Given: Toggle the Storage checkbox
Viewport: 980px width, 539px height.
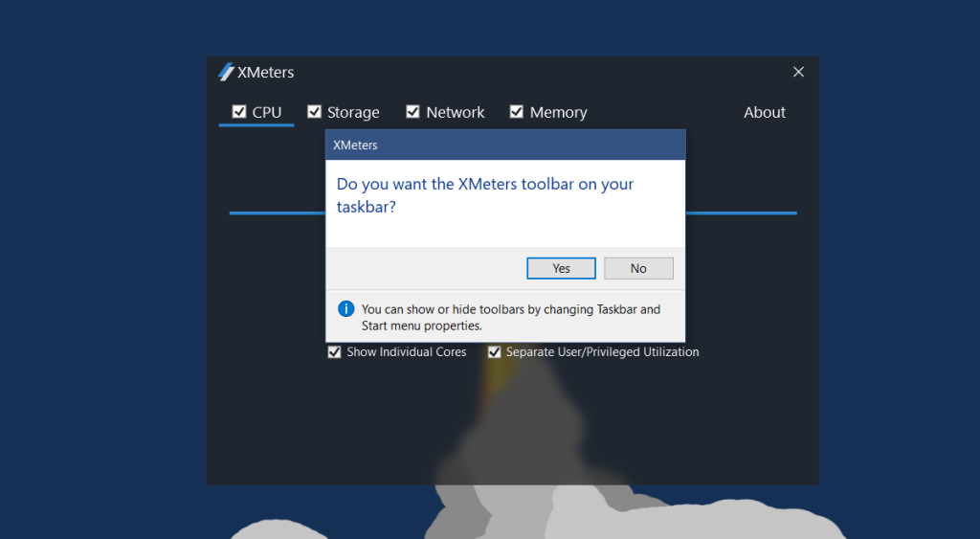Looking at the screenshot, I should (314, 111).
